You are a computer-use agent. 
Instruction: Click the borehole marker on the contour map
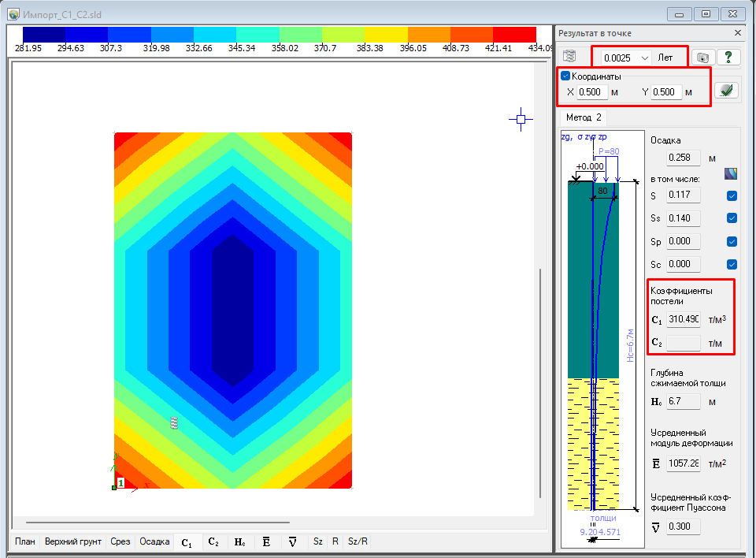click(x=175, y=423)
